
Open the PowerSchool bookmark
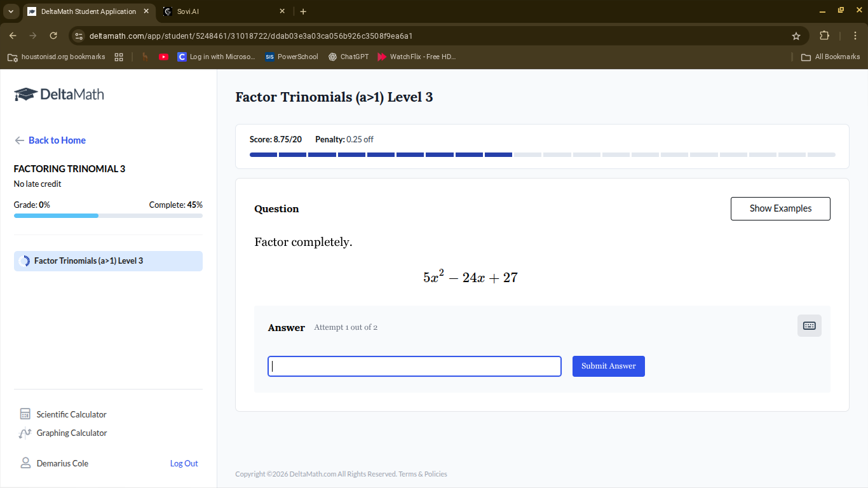point(292,57)
